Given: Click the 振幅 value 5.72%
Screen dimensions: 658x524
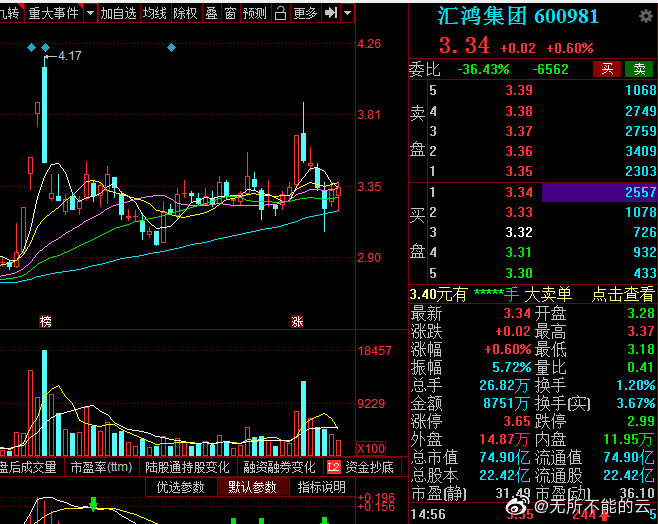Looking at the screenshot, I should 511,368.
